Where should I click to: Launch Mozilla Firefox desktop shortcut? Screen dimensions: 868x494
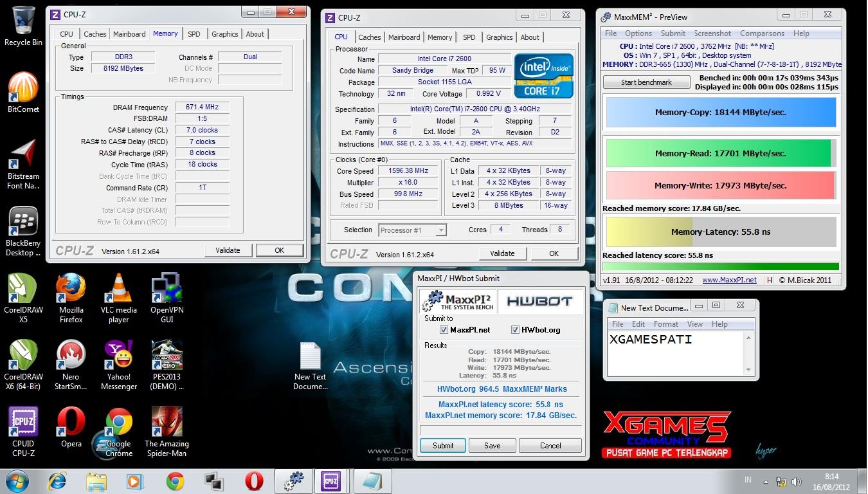click(71, 298)
